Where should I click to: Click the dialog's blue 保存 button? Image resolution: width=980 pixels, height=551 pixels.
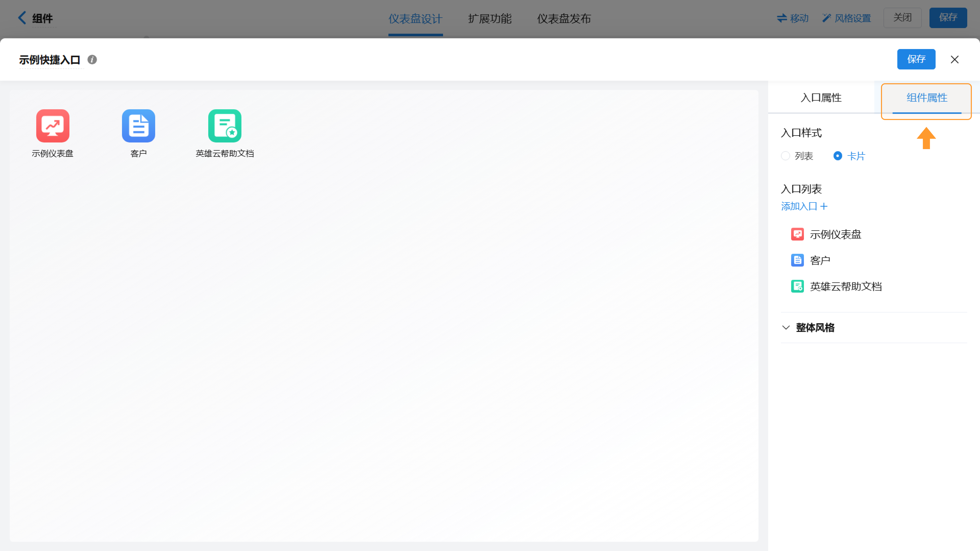(916, 59)
